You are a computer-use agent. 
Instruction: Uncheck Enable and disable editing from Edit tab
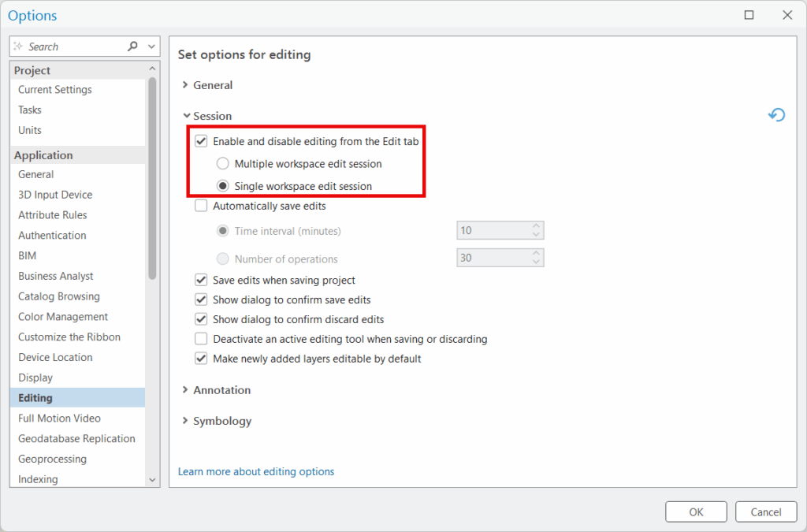click(201, 142)
